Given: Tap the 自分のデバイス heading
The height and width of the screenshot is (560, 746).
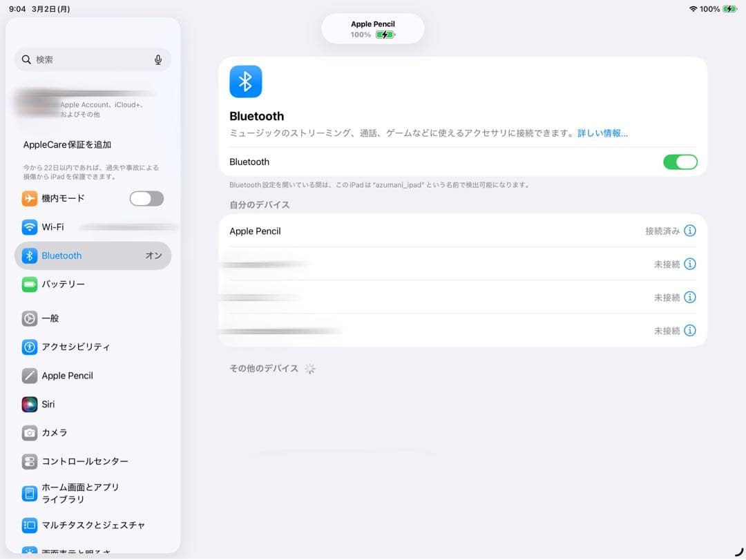Looking at the screenshot, I should coord(259,205).
